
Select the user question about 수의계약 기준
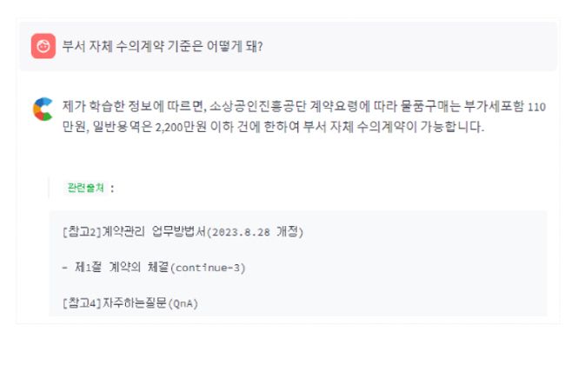point(163,46)
